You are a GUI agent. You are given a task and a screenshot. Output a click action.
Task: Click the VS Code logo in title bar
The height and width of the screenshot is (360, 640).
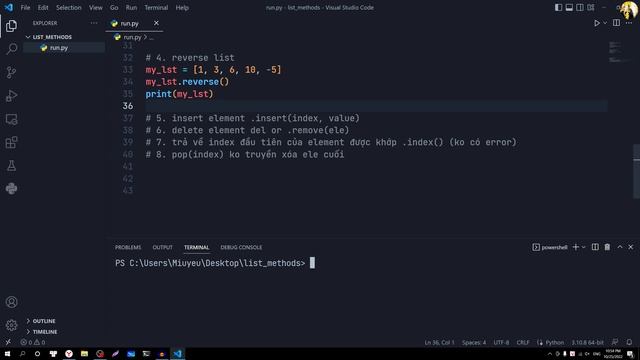(9, 7)
